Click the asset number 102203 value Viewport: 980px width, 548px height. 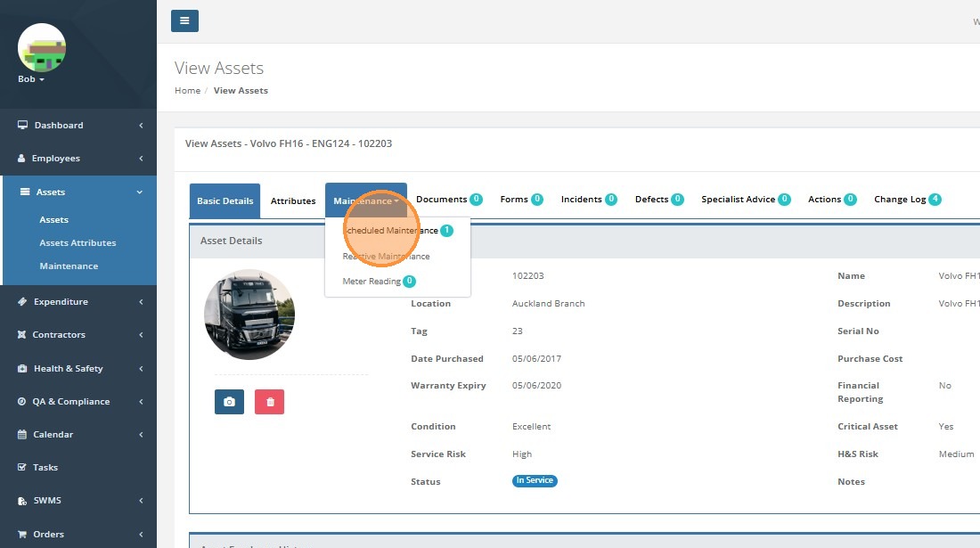[527, 275]
